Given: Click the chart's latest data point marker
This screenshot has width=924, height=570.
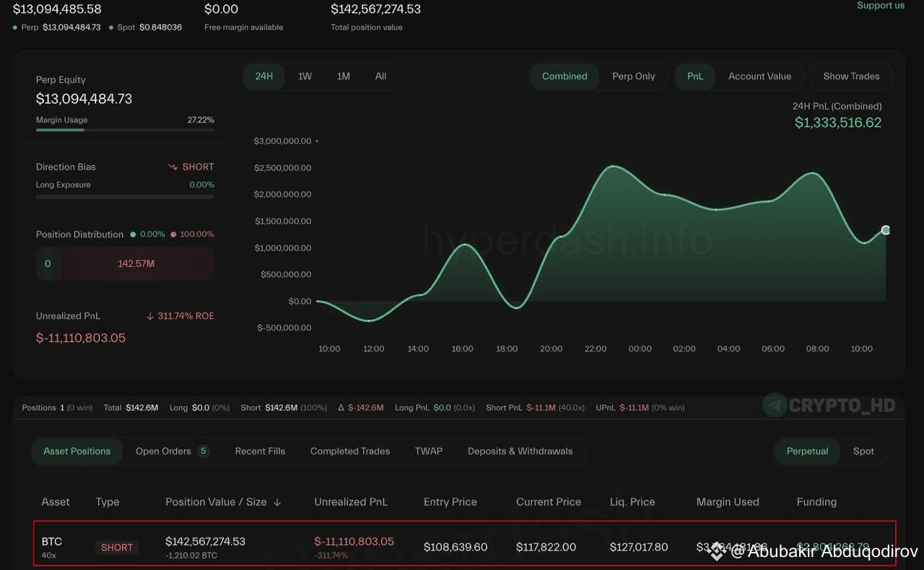Looking at the screenshot, I should 886,230.
